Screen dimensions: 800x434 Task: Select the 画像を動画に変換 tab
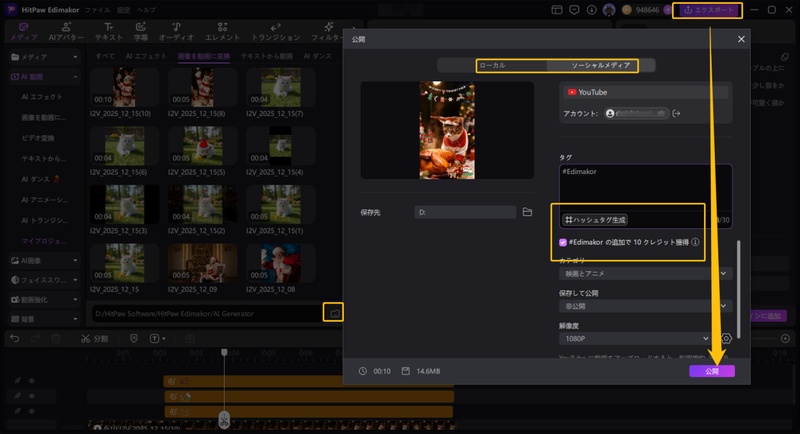click(x=204, y=56)
